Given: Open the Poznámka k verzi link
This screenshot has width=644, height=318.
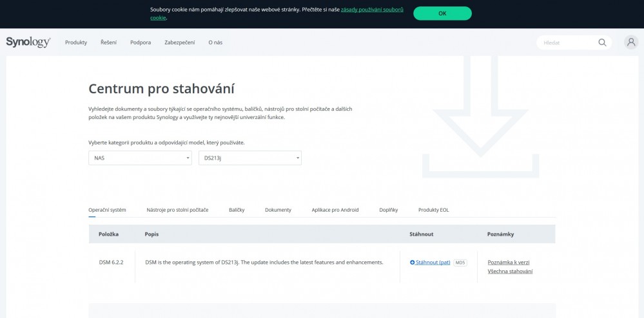Looking at the screenshot, I should [x=509, y=263].
